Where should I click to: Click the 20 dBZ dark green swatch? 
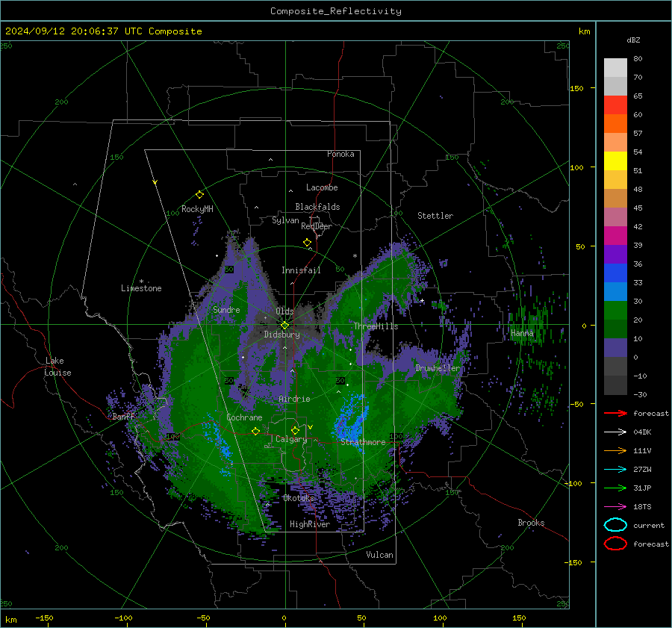pyautogui.click(x=615, y=329)
